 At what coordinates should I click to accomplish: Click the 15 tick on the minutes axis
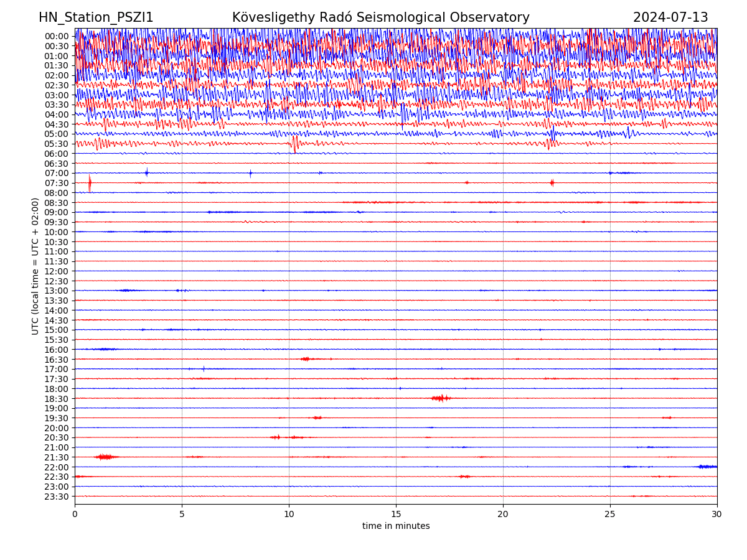[x=396, y=515]
